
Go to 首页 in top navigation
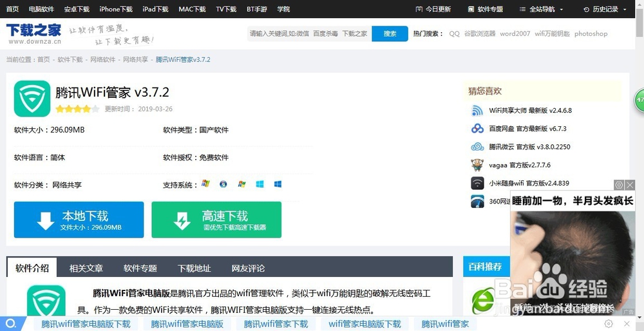[x=13, y=9]
